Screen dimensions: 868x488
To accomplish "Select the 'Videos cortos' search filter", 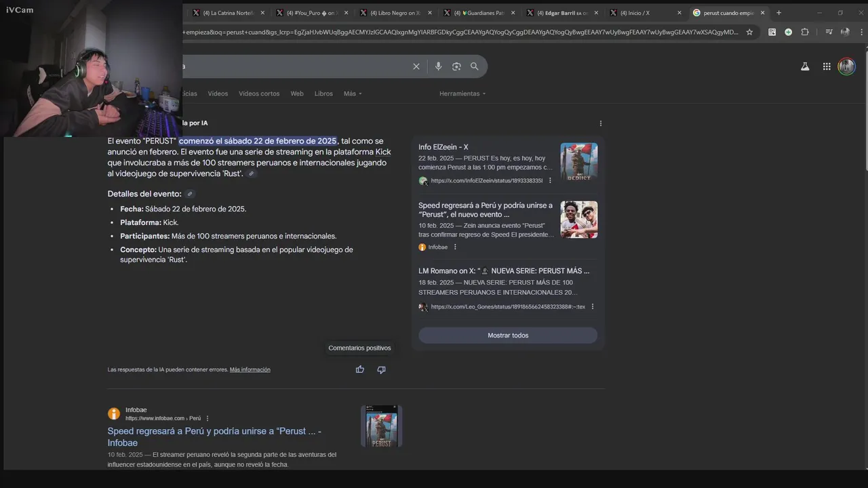I will click(x=259, y=94).
